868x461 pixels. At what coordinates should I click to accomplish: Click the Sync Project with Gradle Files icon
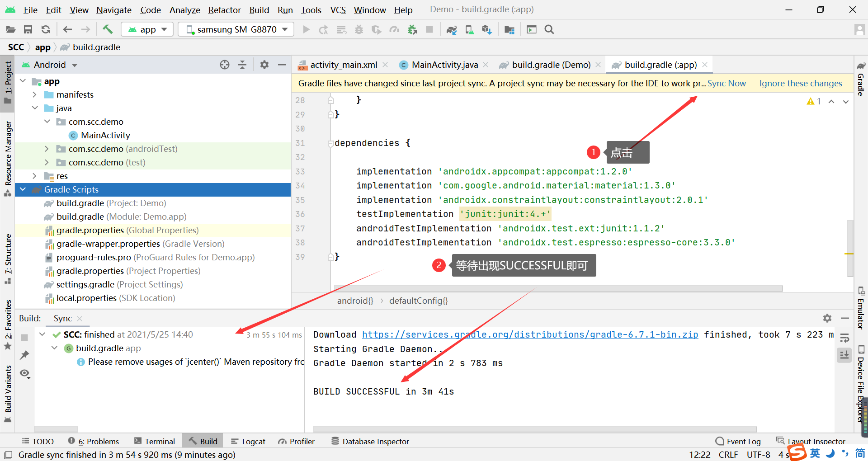pos(451,29)
